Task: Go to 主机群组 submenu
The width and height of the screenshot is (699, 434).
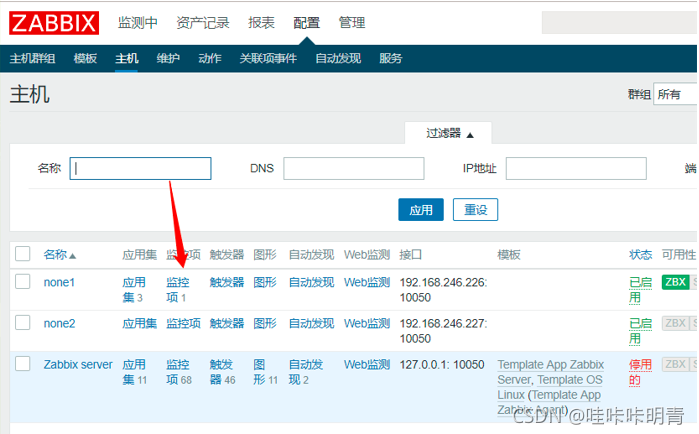Action: pos(33,58)
